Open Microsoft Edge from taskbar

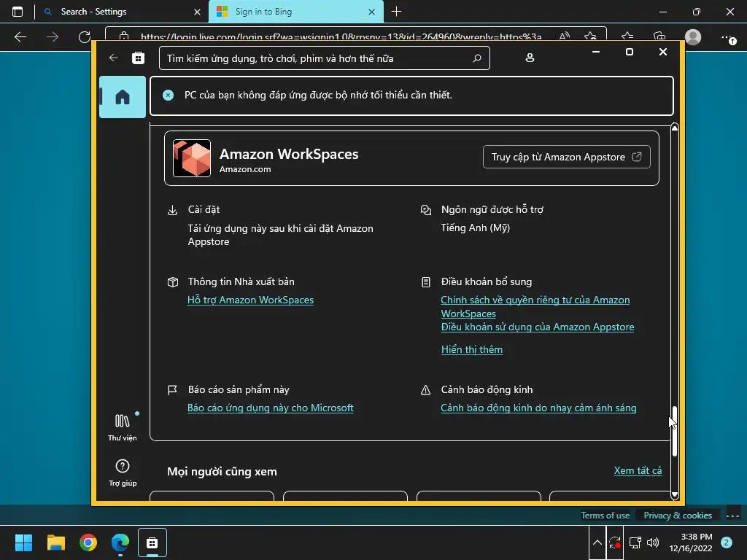pos(120,542)
